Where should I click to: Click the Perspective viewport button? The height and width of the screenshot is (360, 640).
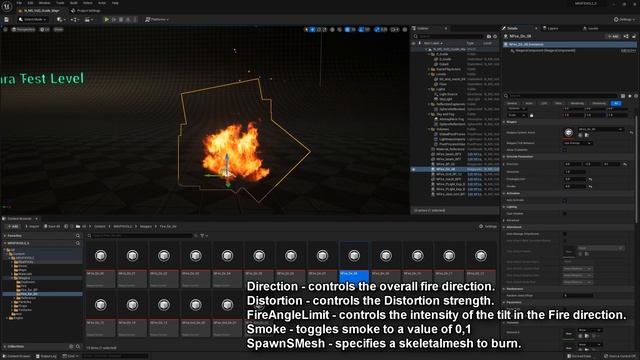23,29
